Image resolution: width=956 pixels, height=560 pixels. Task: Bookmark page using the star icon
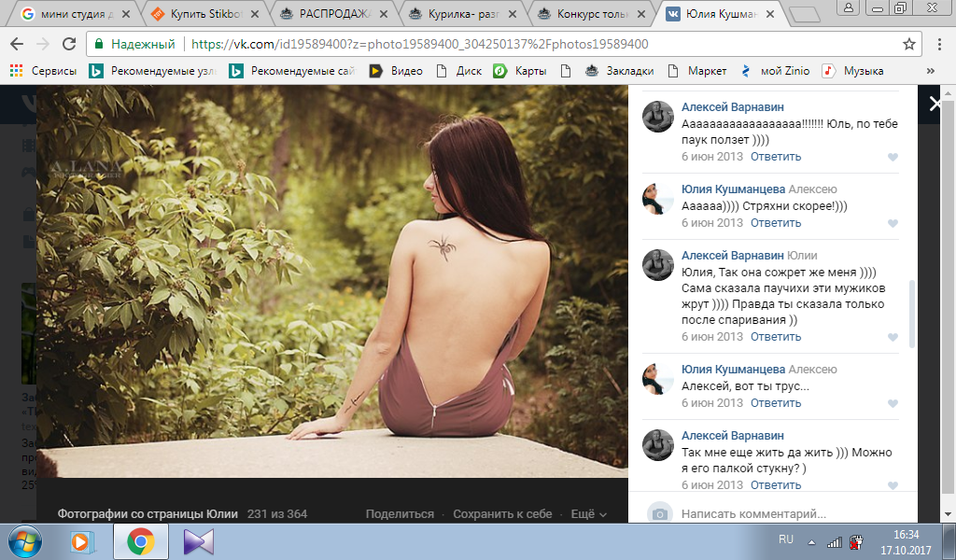908,44
